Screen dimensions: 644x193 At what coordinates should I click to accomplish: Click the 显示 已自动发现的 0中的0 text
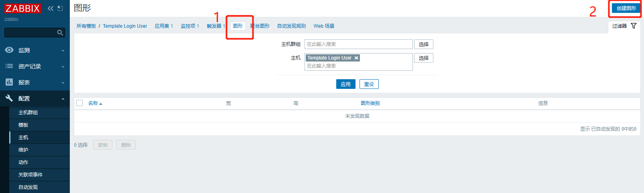pos(608,129)
